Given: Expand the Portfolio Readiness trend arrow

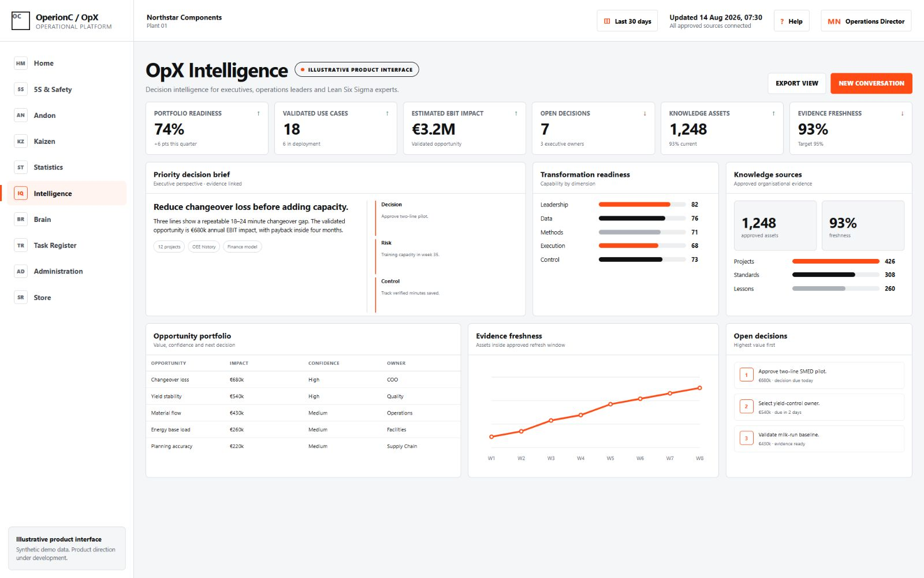Looking at the screenshot, I should coord(258,113).
